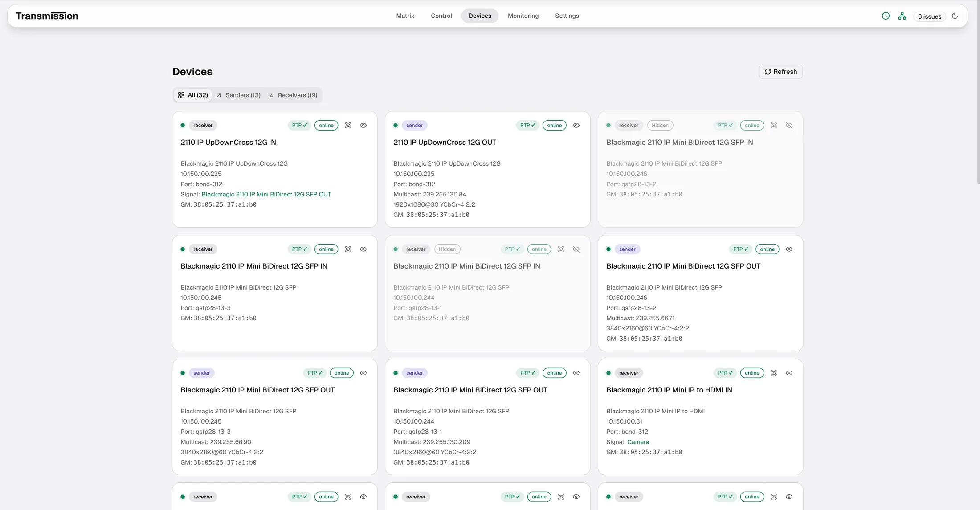Click green status dot on UpDownCross 12G OUT card
Screen dimensions: 980x510
coord(396,126)
